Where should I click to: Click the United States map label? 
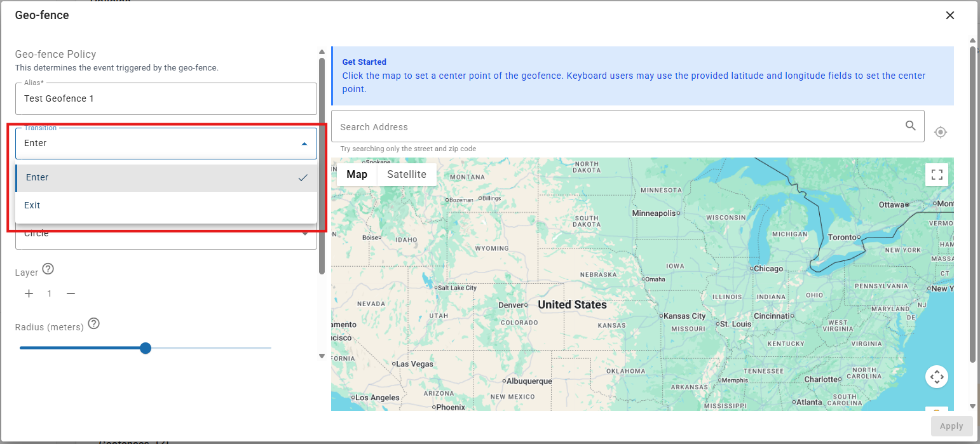(x=572, y=305)
